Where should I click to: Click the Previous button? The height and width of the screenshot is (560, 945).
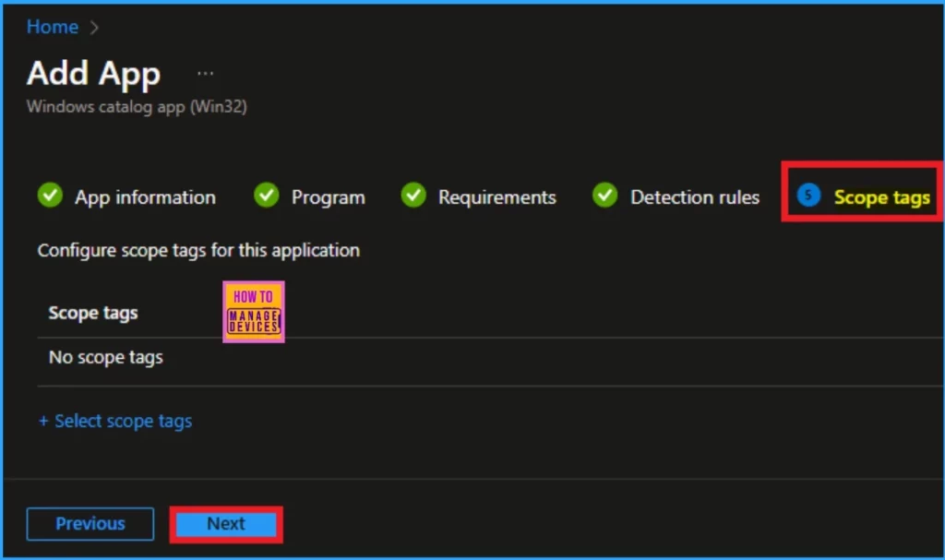coord(90,524)
